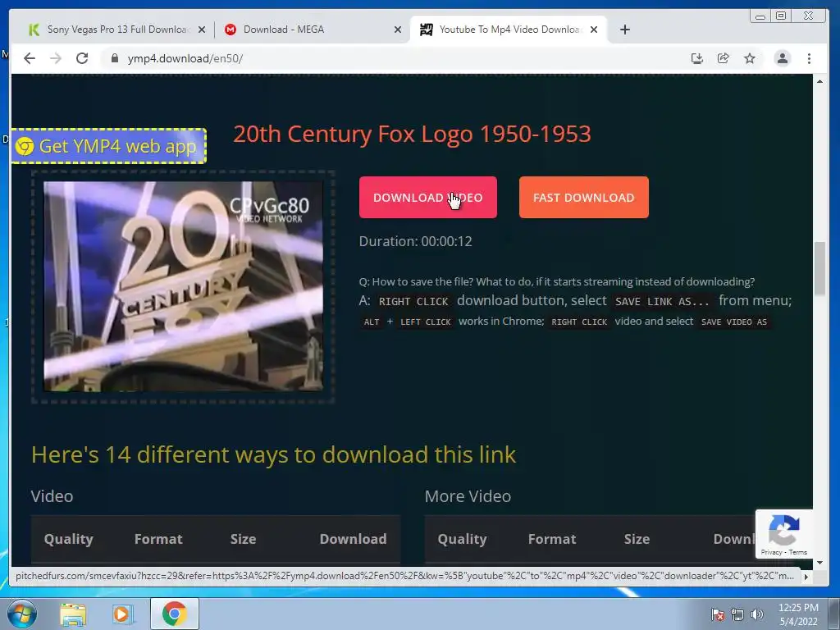Open the reCAPTCHA Terms link
Screen dimensions: 840x630
point(797,552)
